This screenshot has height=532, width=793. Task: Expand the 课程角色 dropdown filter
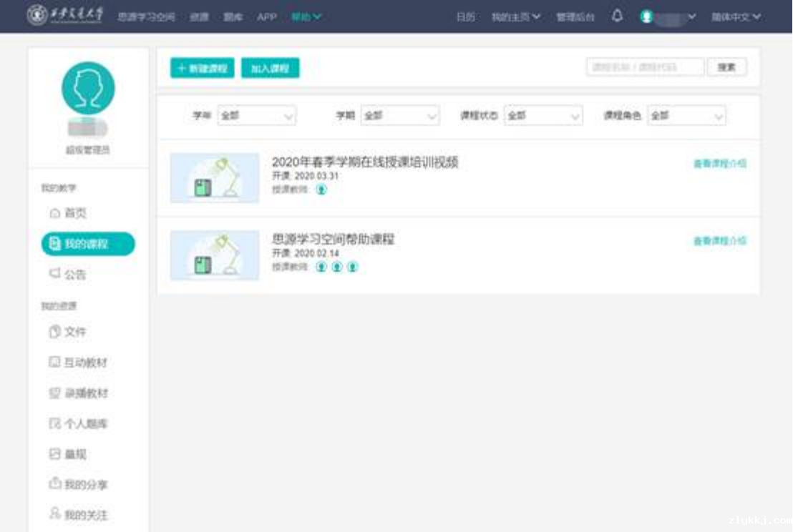[686, 116]
